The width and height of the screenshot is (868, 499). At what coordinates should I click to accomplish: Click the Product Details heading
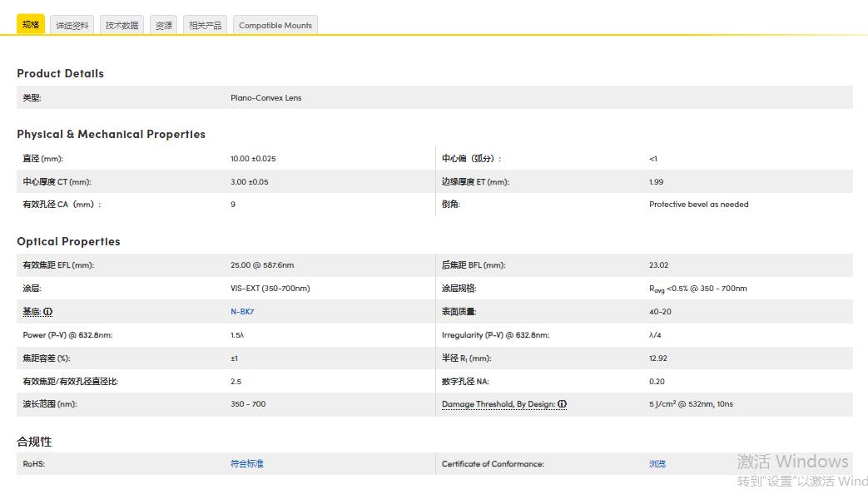(60, 73)
